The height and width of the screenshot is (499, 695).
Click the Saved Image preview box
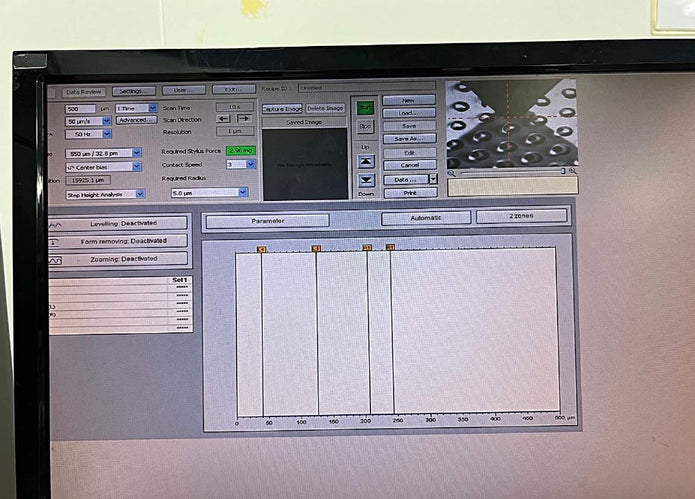tap(305, 164)
